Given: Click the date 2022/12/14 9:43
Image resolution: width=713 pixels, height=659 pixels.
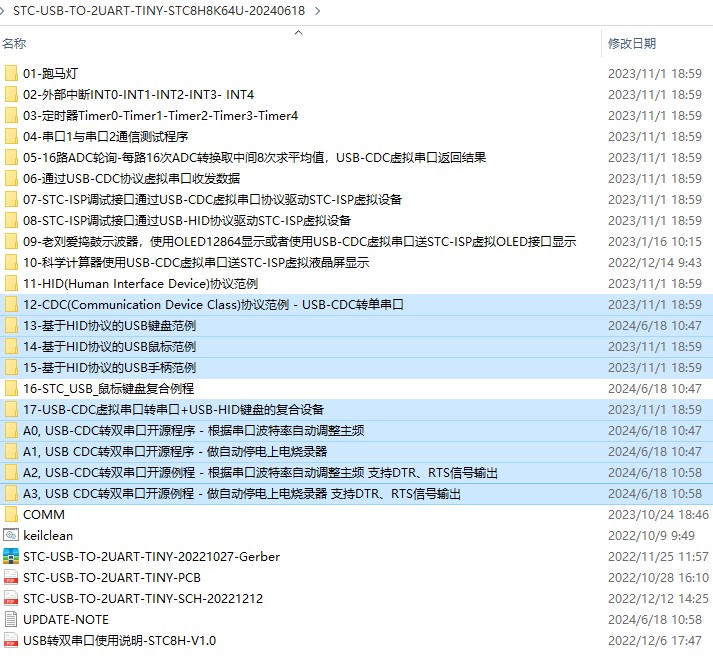Looking at the screenshot, I should (x=655, y=262).
